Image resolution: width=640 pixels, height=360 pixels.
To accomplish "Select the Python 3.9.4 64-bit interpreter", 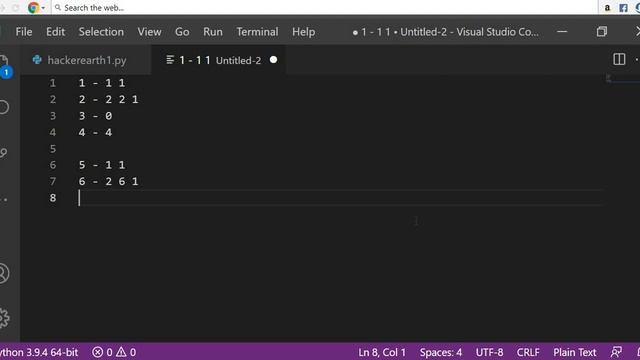I will [39, 352].
